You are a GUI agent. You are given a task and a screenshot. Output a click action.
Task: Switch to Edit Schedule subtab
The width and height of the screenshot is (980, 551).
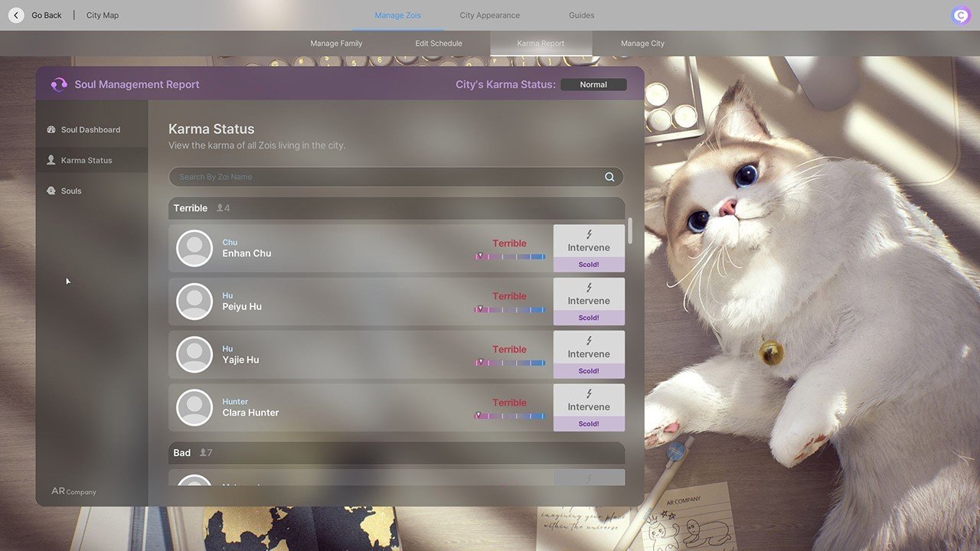coord(439,44)
